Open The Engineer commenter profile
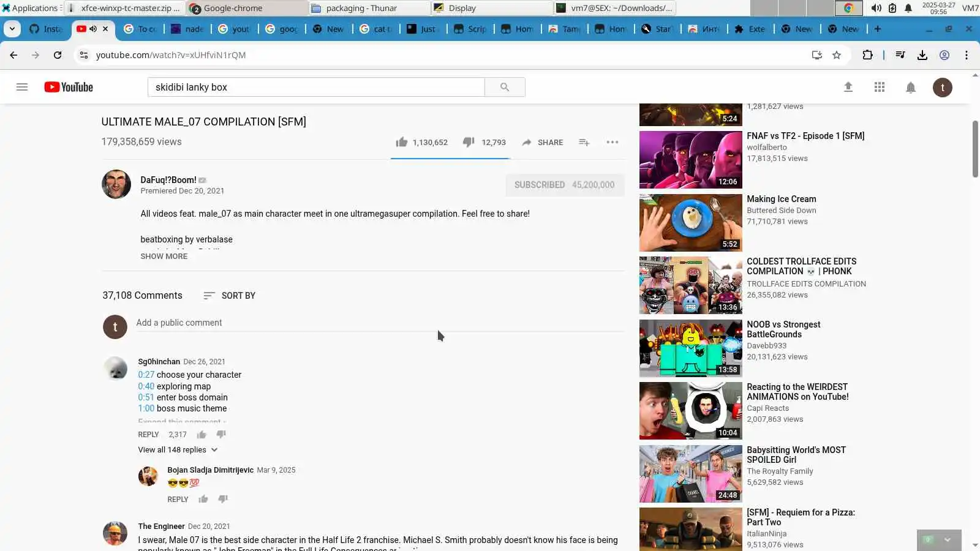This screenshot has width=980, height=551. click(161, 527)
